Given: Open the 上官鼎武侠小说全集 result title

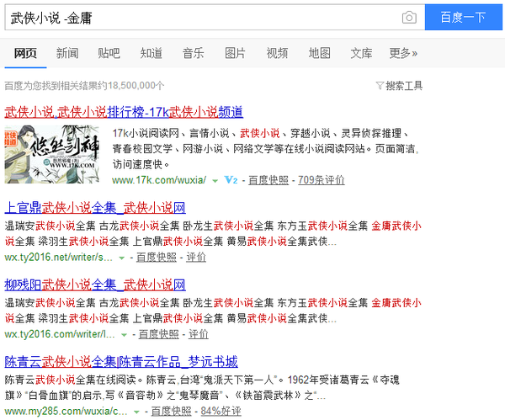Looking at the screenshot, I should 95,208.
